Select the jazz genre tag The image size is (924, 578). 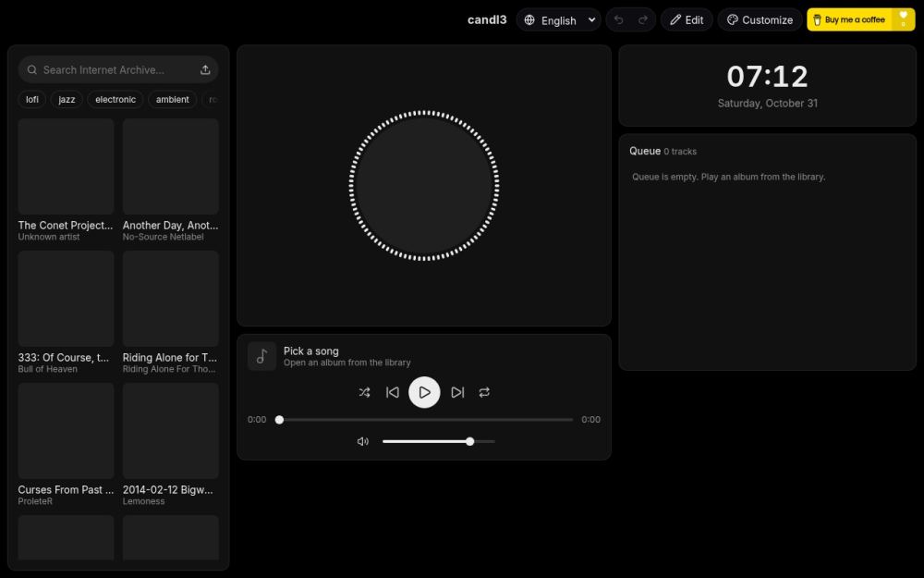[x=67, y=99]
